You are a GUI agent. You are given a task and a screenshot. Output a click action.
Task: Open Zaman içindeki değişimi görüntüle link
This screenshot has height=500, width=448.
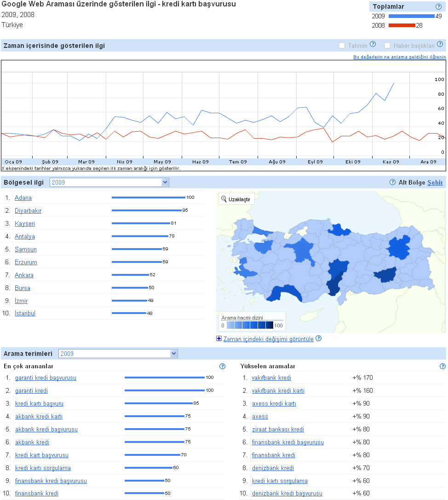point(268,339)
